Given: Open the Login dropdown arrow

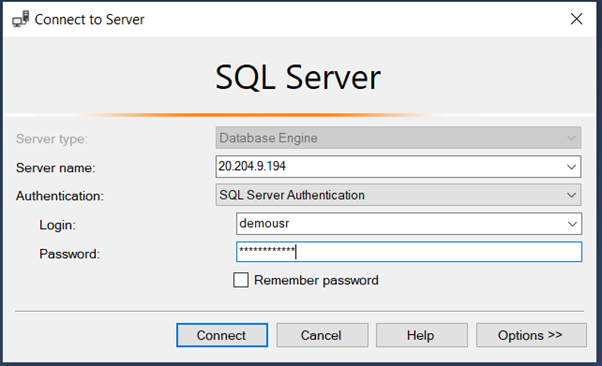Looking at the screenshot, I should 572,224.
